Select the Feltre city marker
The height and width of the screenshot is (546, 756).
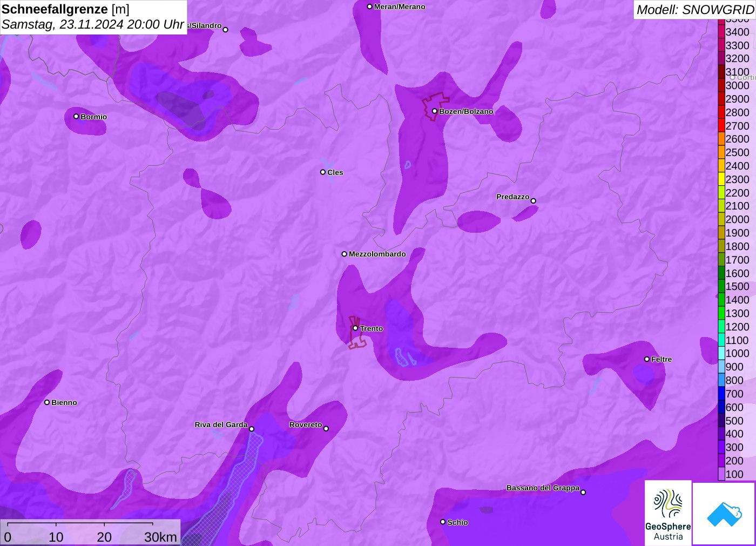click(x=647, y=359)
